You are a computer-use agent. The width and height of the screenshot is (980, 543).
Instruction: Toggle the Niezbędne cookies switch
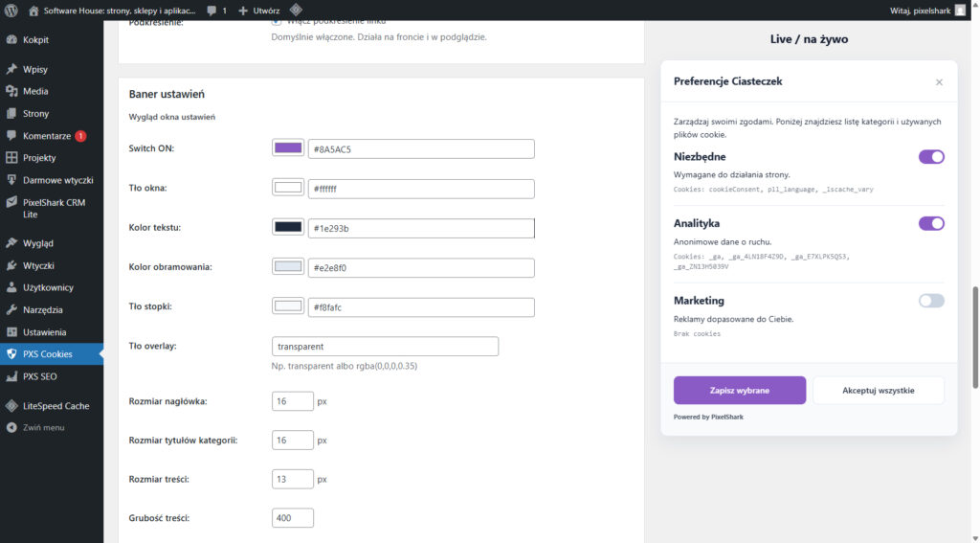tap(931, 157)
